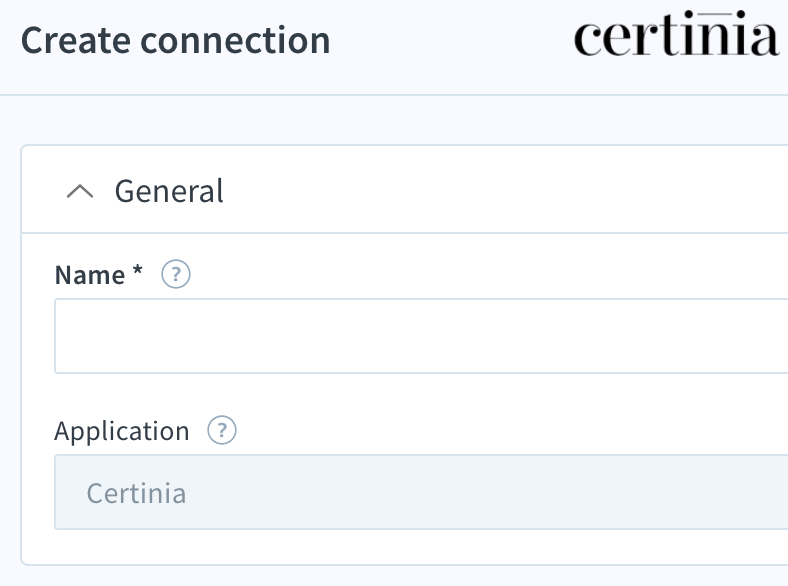
Task: Click the question mark circle after Application
Action: coord(222,431)
